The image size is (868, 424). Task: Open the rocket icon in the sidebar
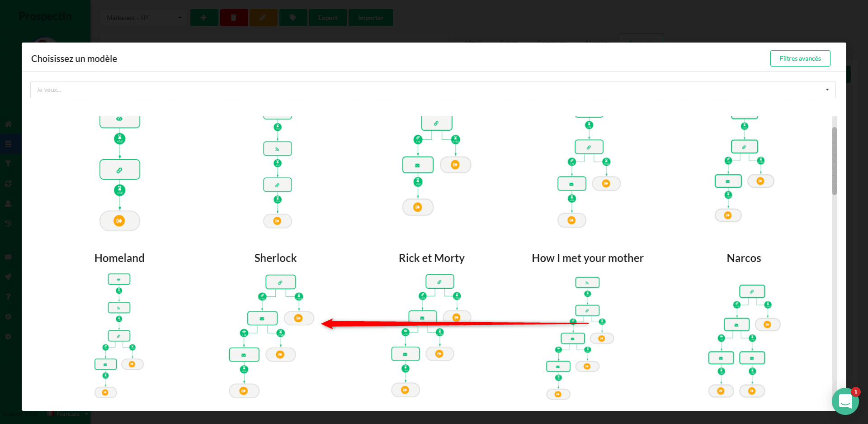click(8, 276)
